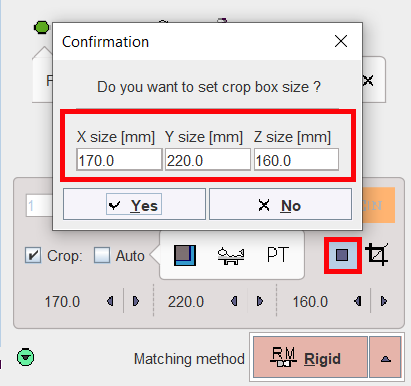Click the Y size [mm] input field
The height and width of the screenshot is (386, 411).
pyautogui.click(x=208, y=160)
